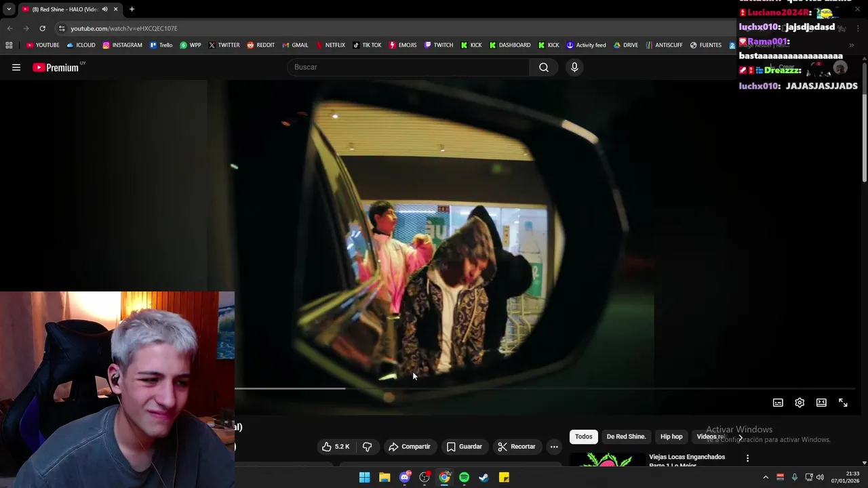
Task: Like the video with thumbs up
Action: (x=336, y=447)
